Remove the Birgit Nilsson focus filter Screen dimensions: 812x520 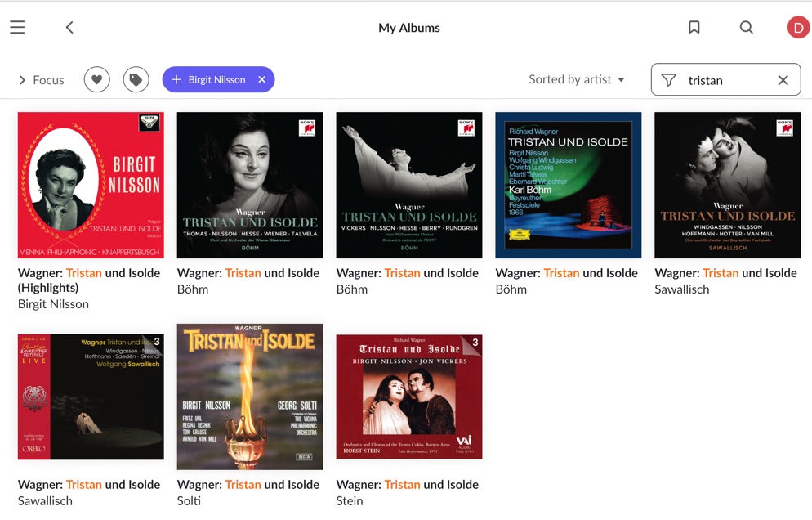point(261,79)
